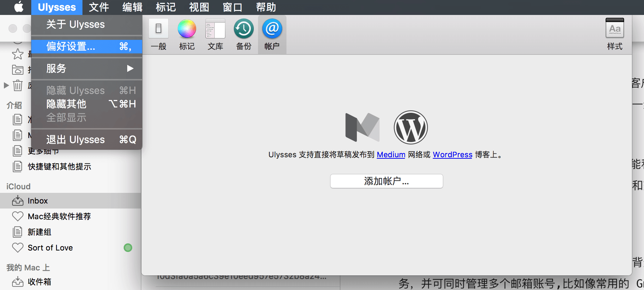
Task: Select the 收件箱 row under 我的 Mac 上
Action: (71, 282)
